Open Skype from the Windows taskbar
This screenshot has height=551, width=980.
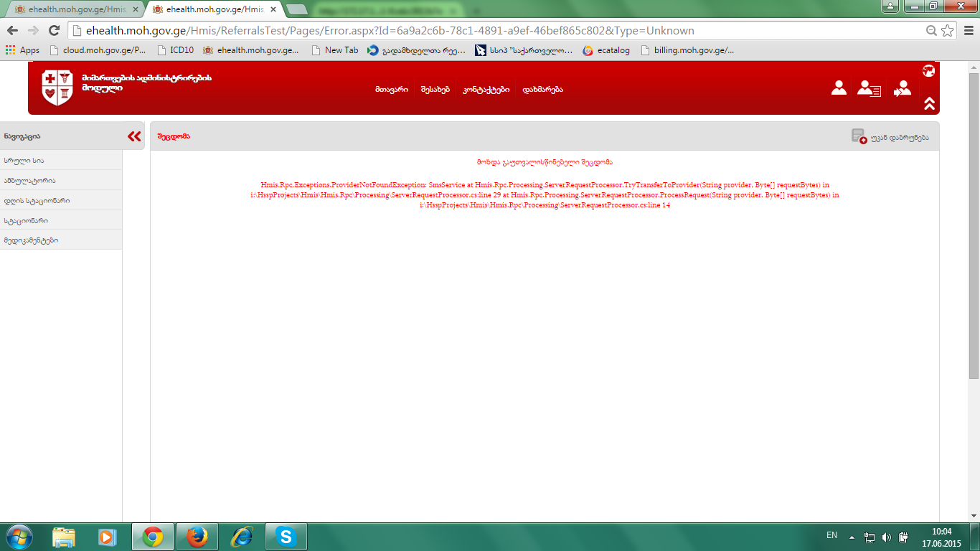[286, 537]
